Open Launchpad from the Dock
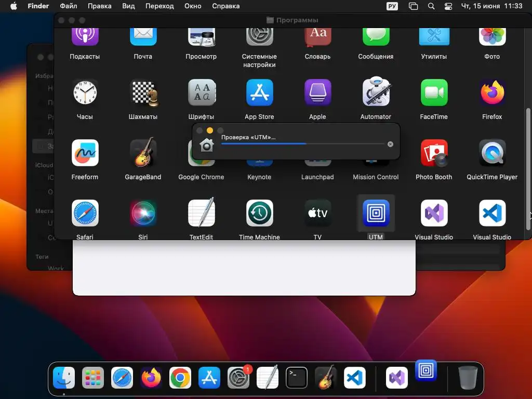Screen dimensions: 532x399 (93, 378)
